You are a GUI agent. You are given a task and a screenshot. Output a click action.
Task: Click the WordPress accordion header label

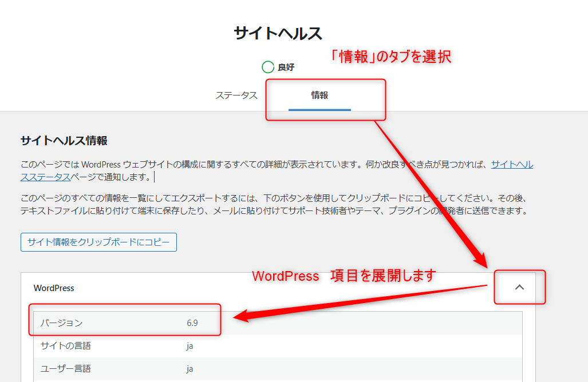coord(54,288)
